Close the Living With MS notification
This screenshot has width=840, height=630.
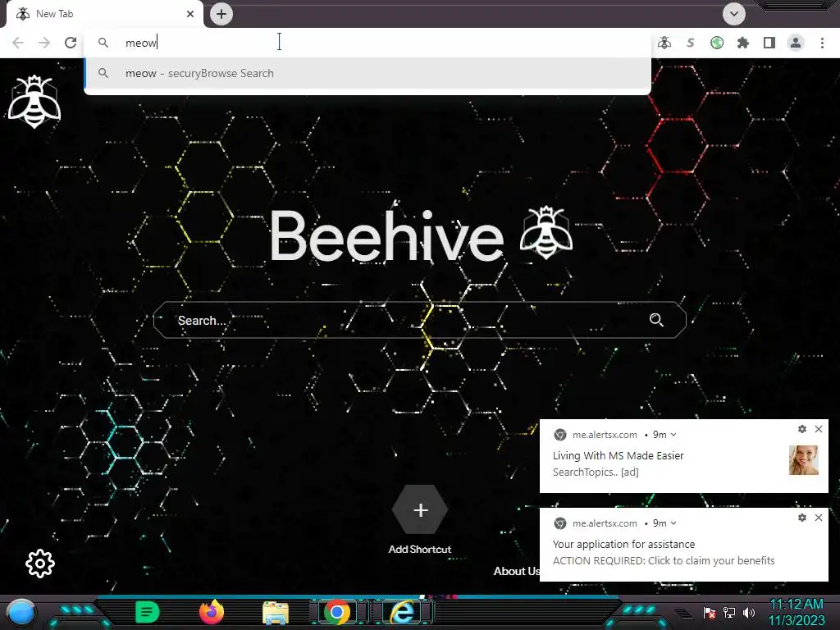(819, 429)
